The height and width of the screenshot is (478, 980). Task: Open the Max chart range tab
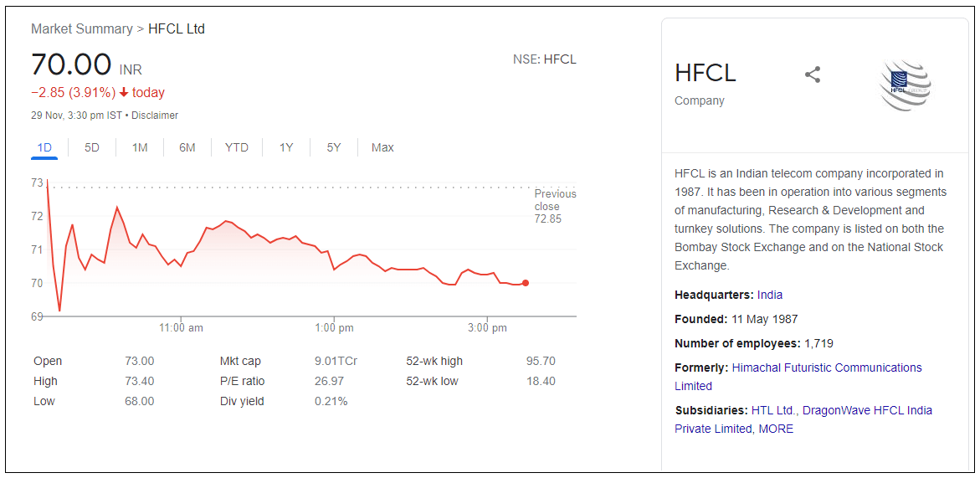point(382,148)
